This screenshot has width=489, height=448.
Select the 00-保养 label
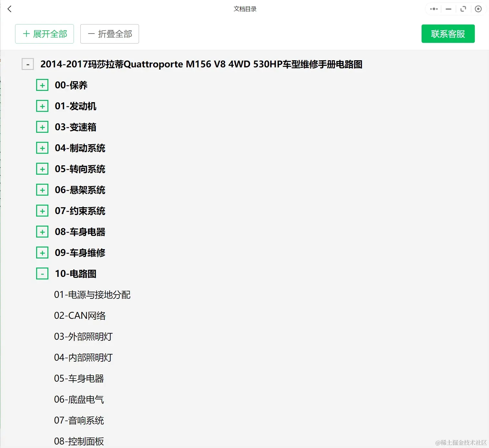(71, 85)
